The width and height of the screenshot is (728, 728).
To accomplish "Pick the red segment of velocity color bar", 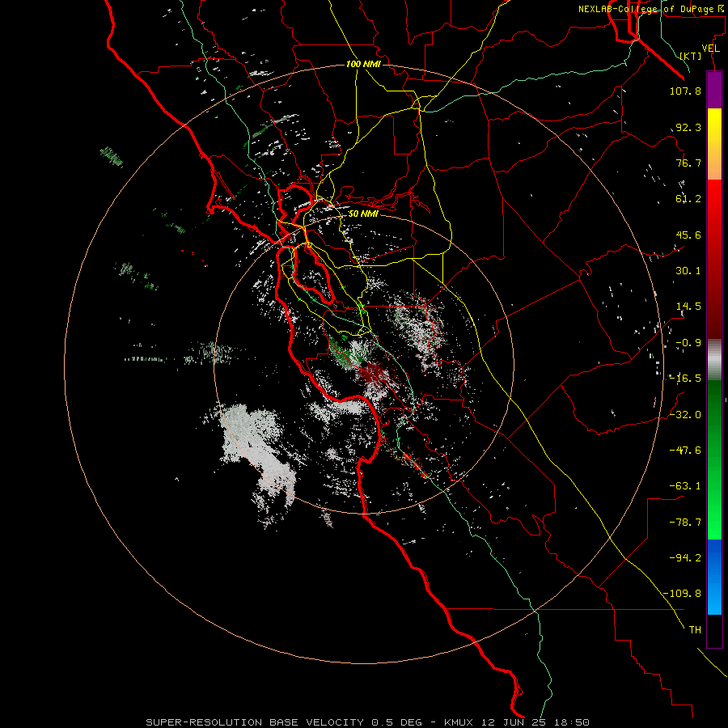I will tap(714, 259).
